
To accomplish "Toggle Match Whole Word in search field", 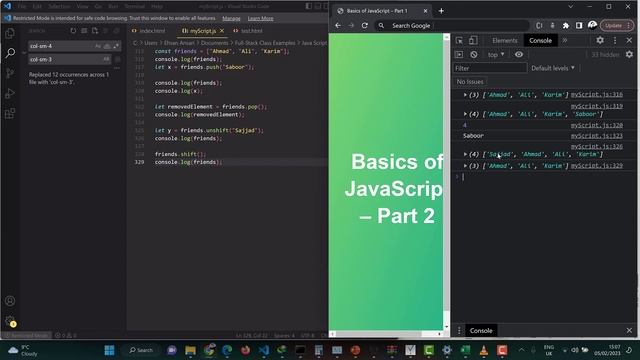I will (x=107, y=46).
